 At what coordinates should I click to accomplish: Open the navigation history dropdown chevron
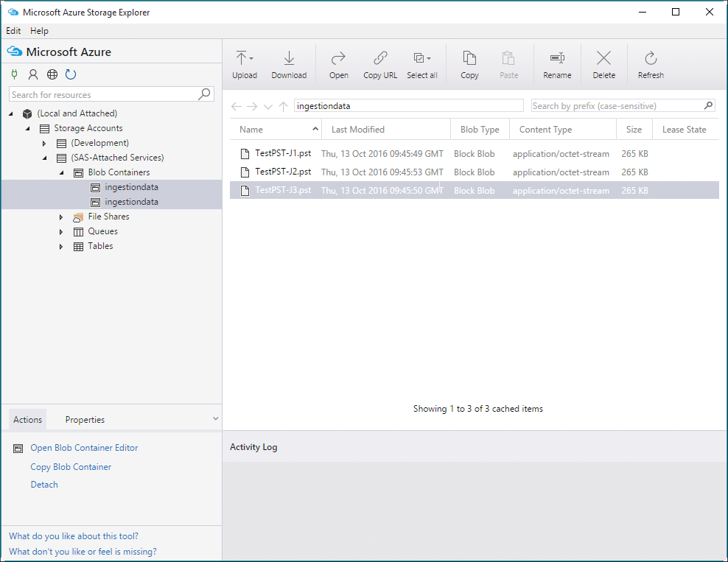(268, 106)
